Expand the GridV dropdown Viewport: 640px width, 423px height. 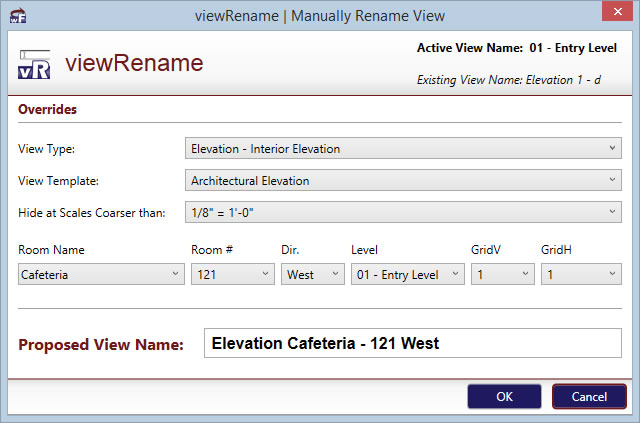[x=501, y=274]
